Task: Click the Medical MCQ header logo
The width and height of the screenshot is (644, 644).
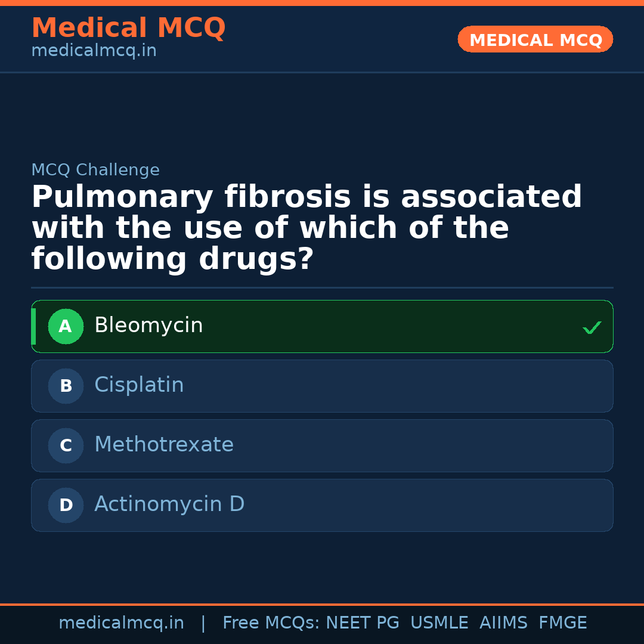Action: coord(128,28)
